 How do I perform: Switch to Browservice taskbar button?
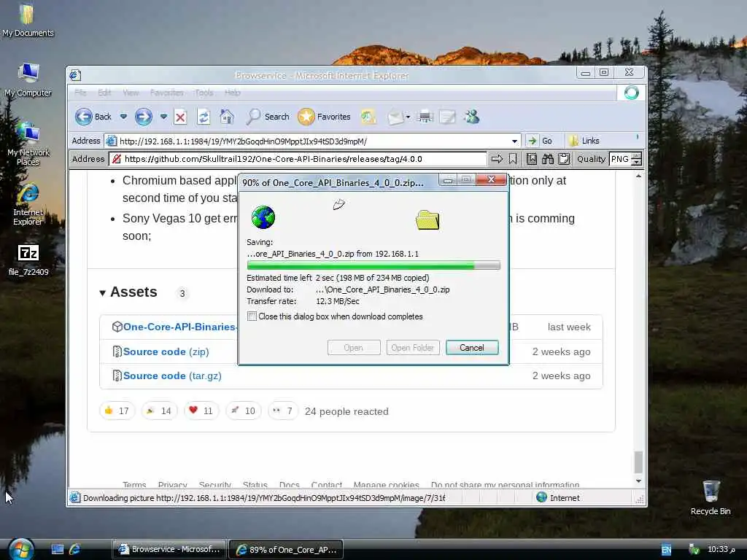(x=169, y=549)
